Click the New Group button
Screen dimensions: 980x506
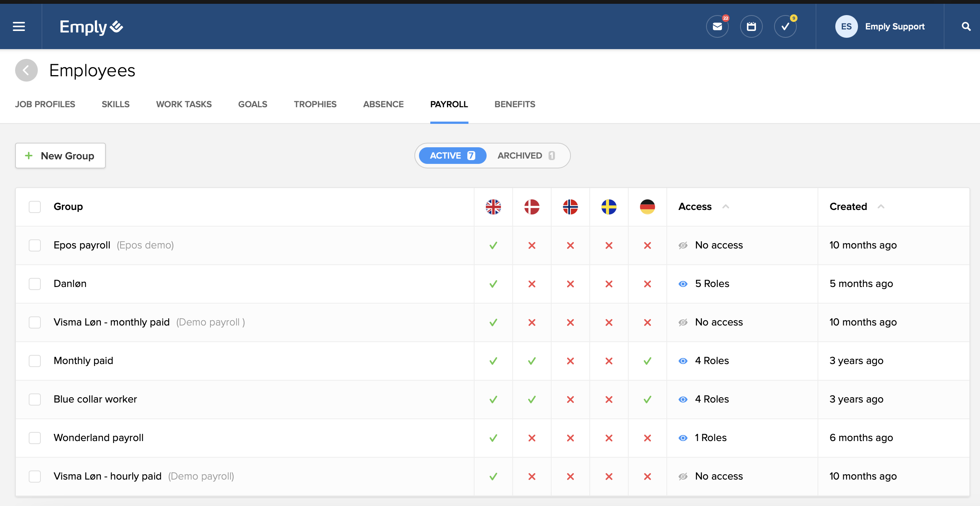click(60, 156)
